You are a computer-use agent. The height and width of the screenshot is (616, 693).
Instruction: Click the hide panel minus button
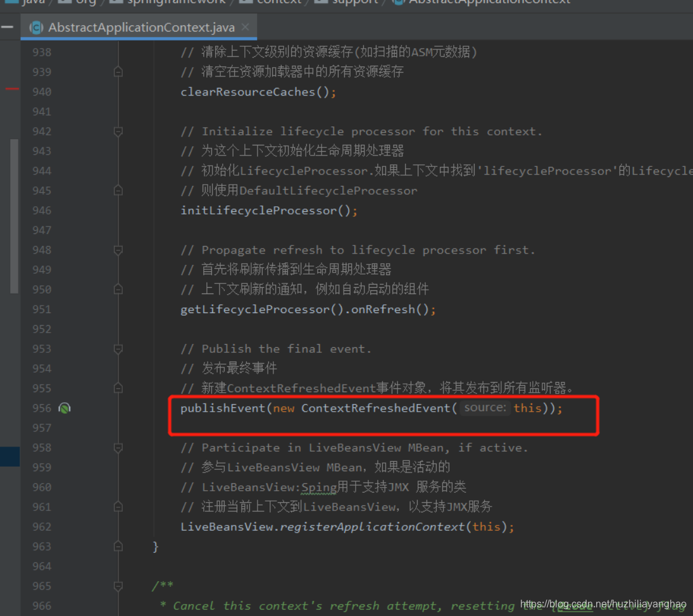[7, 27]
